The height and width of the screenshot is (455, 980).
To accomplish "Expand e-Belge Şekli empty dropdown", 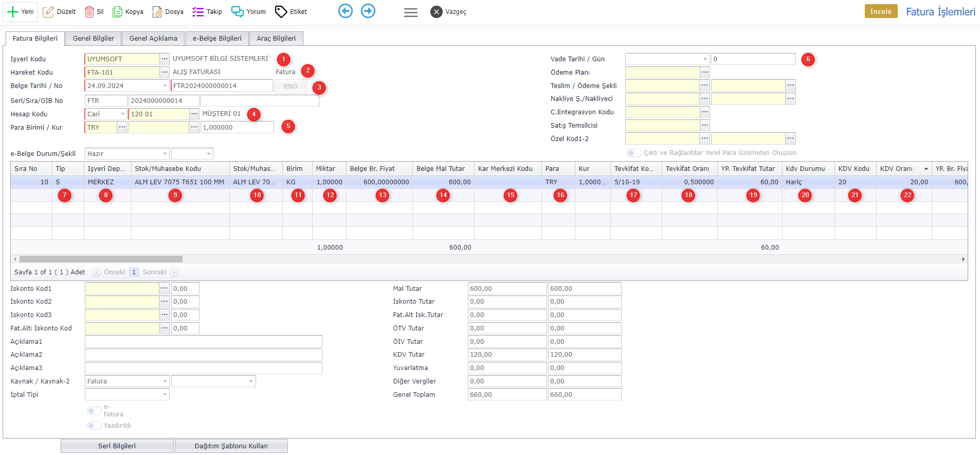I will [x=208, y=154].
